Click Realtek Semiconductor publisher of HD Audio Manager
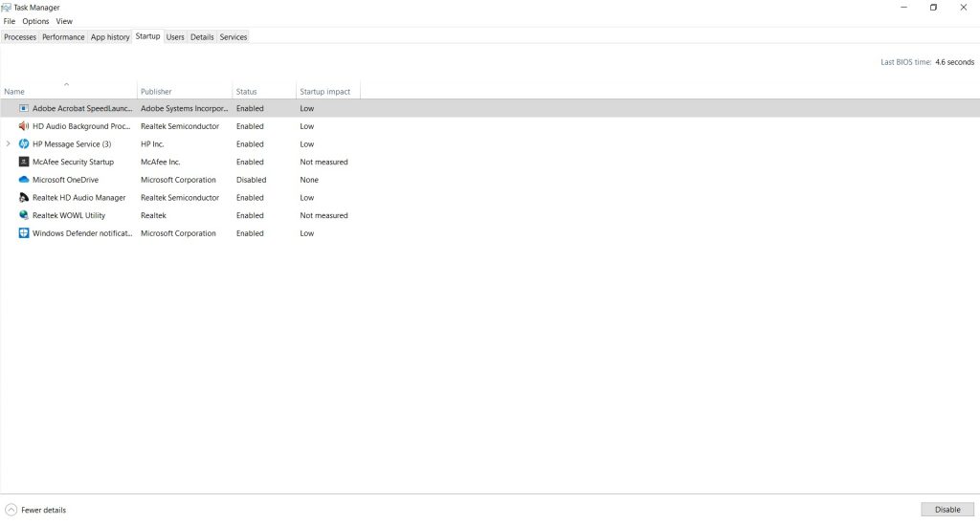This screenshot has height=525, width=980. [x=180, y=197]
